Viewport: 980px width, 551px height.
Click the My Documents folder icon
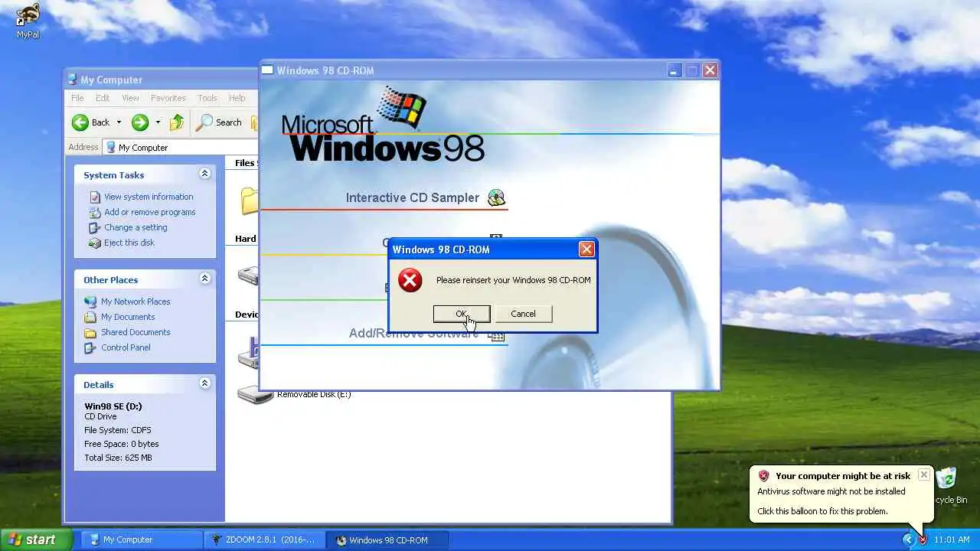pyautogui.click(x=90, y=317)
